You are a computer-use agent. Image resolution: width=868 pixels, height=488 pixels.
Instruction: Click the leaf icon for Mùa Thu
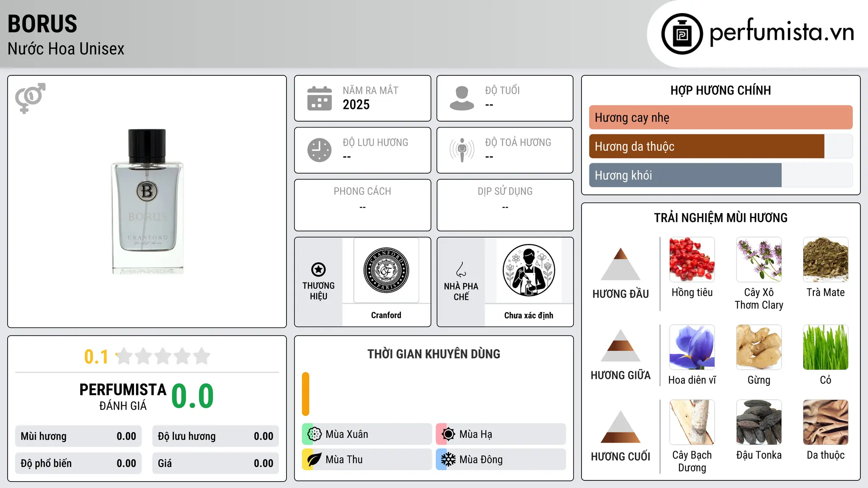point(314,460)
